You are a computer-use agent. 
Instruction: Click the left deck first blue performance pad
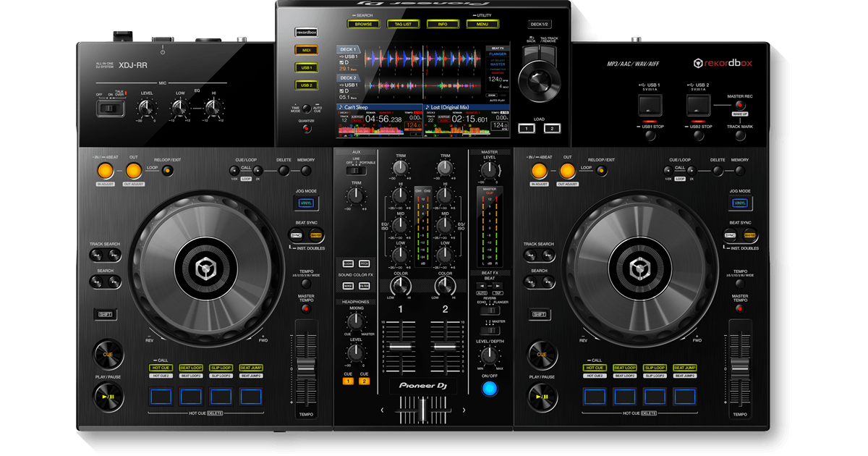(161, 397)
